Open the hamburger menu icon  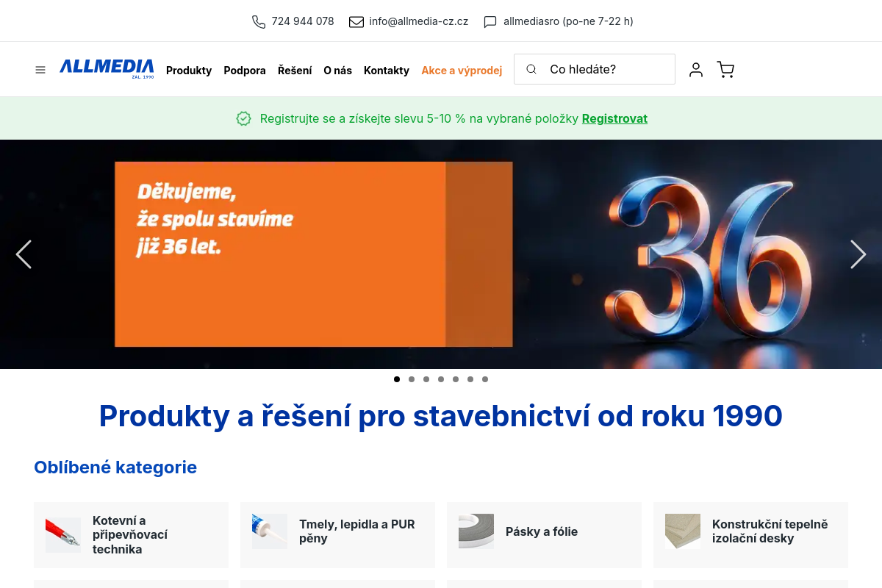(x=40, y=70)
